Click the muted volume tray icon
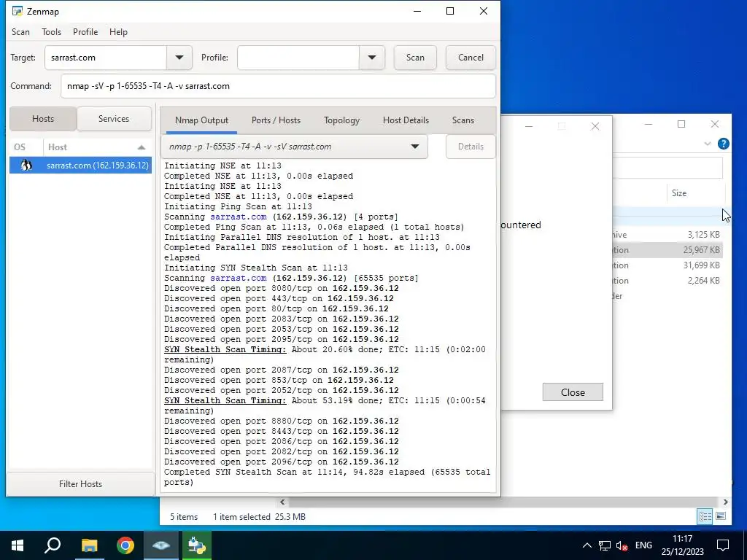This screenshot has height=560, width=747. click(x=622, y=545)
